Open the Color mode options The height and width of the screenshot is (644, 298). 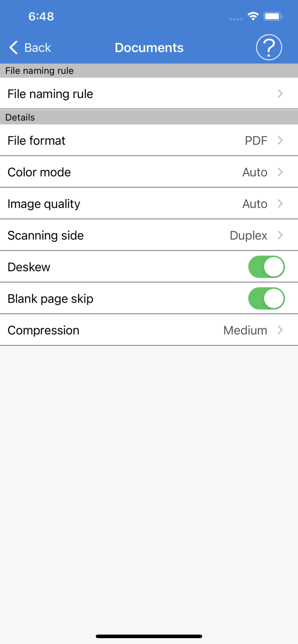pyautogui.click(x=149, y=172)
